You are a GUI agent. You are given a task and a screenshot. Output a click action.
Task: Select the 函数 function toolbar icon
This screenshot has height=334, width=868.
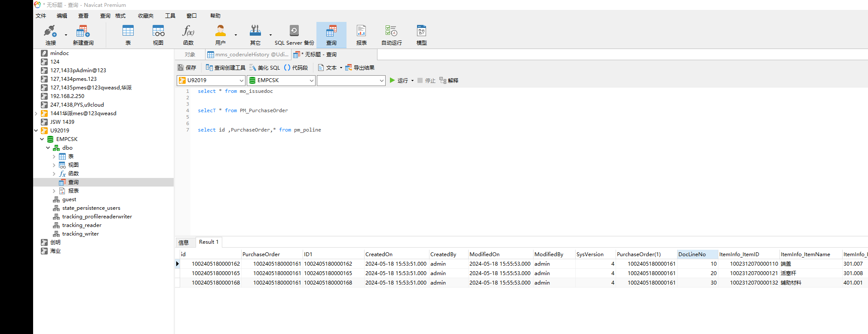click(x=188, y=35)
